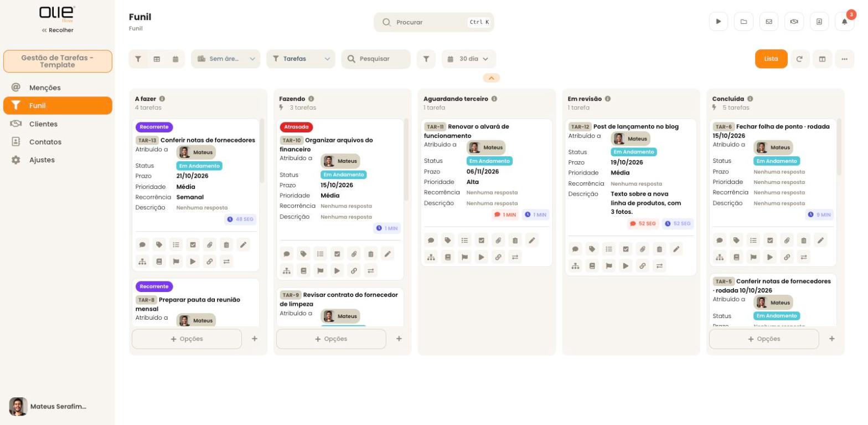
Task: Open Ajustes settings in the sidebar
Action: (x=58, y=160)
